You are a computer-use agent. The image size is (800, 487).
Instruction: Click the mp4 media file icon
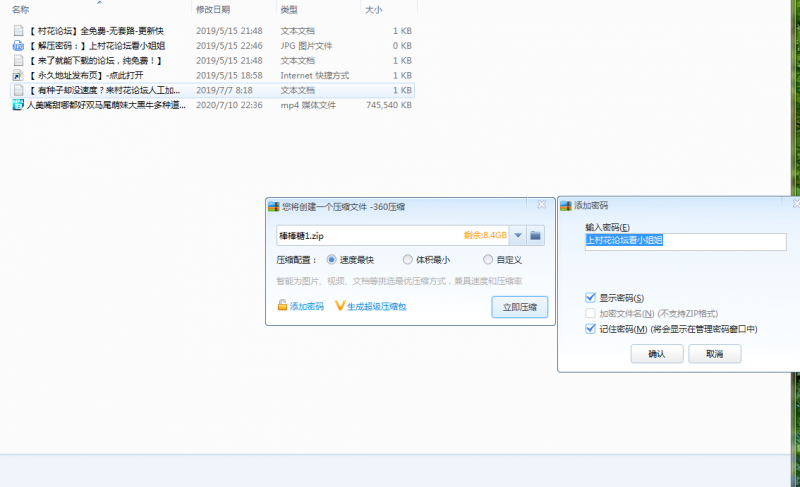18,105
